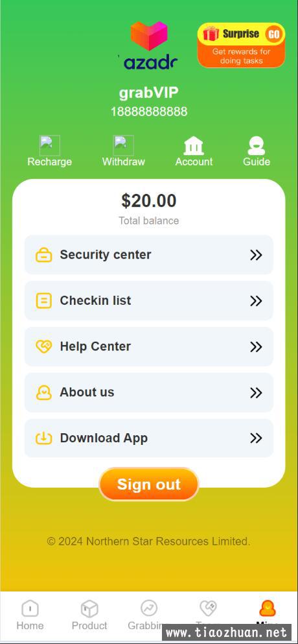298x644 pixels.
Task: Expand Checkin list double chevron
Action: pos(256,301)
